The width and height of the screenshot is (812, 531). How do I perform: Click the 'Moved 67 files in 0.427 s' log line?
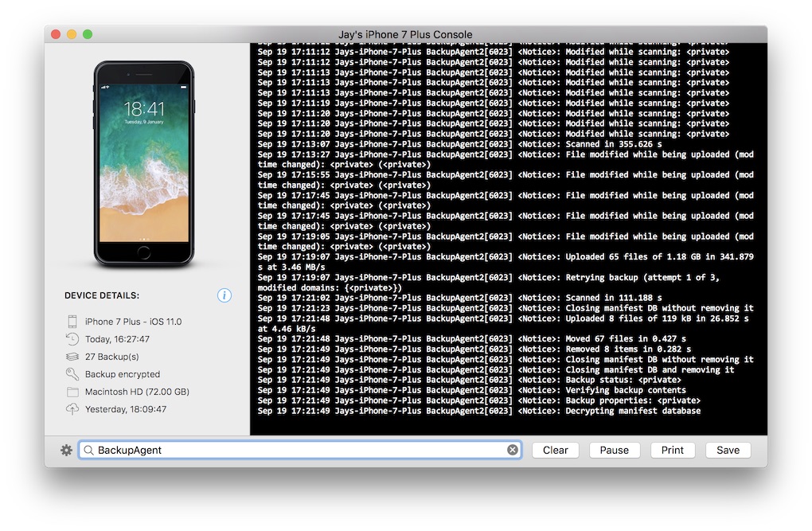click(472, 339)
